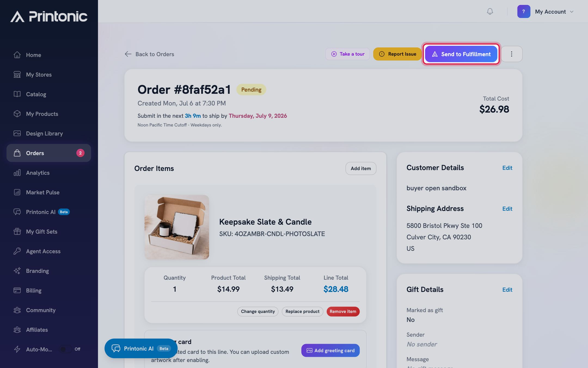The image size is (588, 368).
Task: Click the Branding sparkle icon
Action: pyautogui.click(x=17, y=271)
